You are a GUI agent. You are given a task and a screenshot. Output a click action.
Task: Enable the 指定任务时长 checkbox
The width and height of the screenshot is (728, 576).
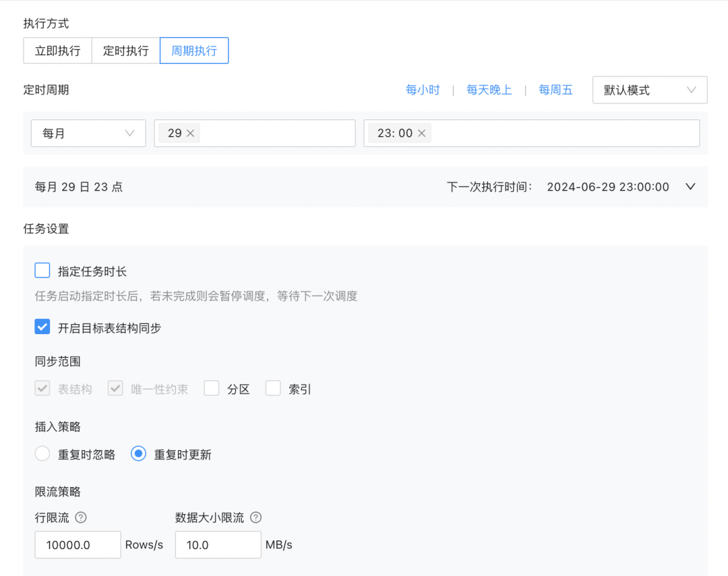point(42,269)
